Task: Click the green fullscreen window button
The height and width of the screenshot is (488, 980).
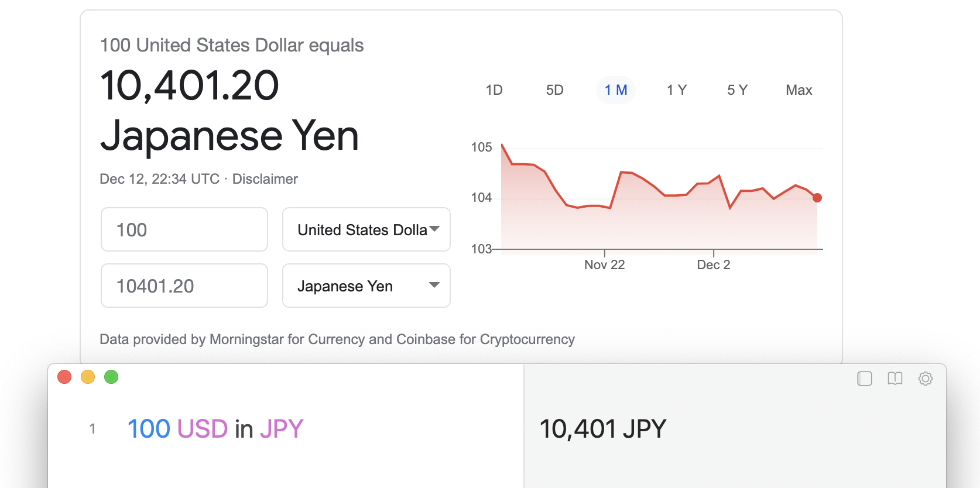Action: (x=111, y=377)
